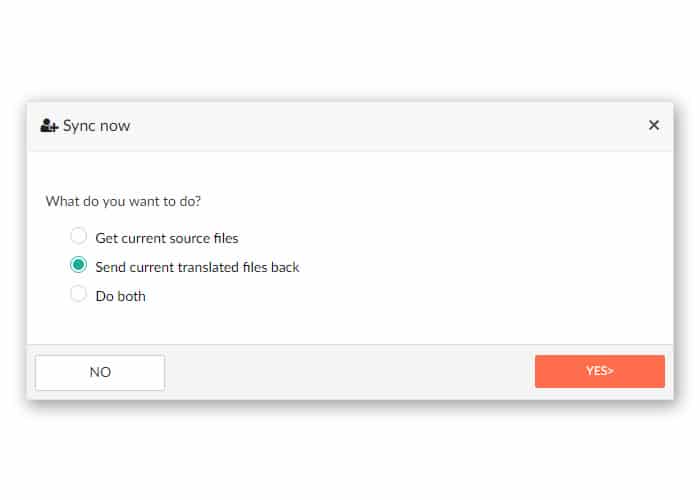This screenshot has width=700, height=500.
Task: Confirm the sync with the YES> button
Action: click(x=600, y=371)
